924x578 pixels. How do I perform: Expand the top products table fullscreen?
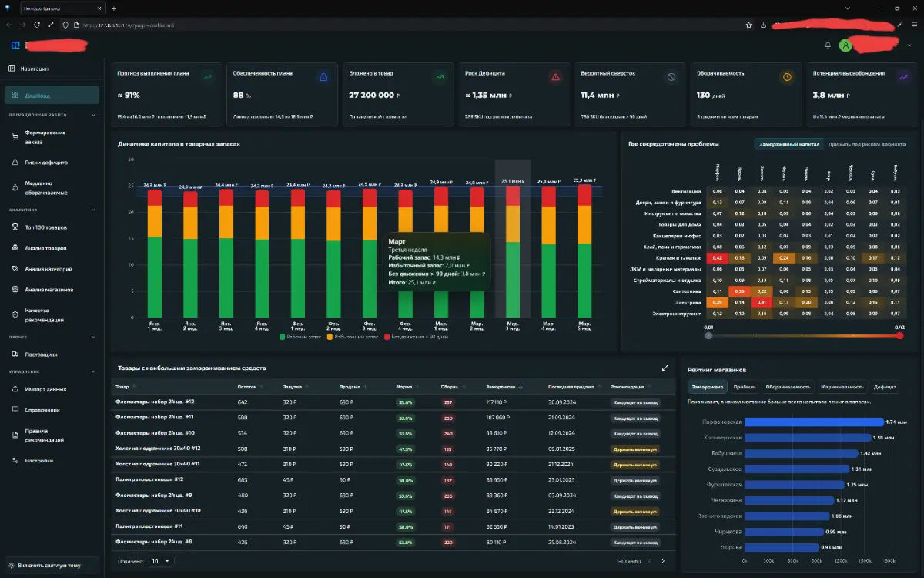[x=665, y=368]
